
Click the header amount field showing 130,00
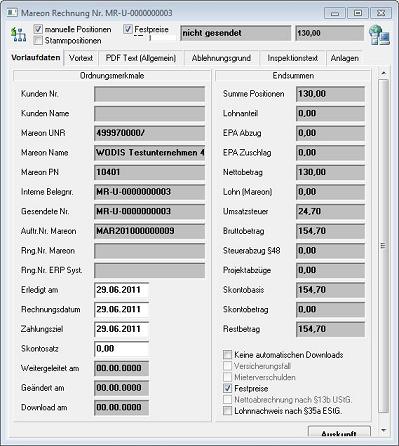point(329,33)
